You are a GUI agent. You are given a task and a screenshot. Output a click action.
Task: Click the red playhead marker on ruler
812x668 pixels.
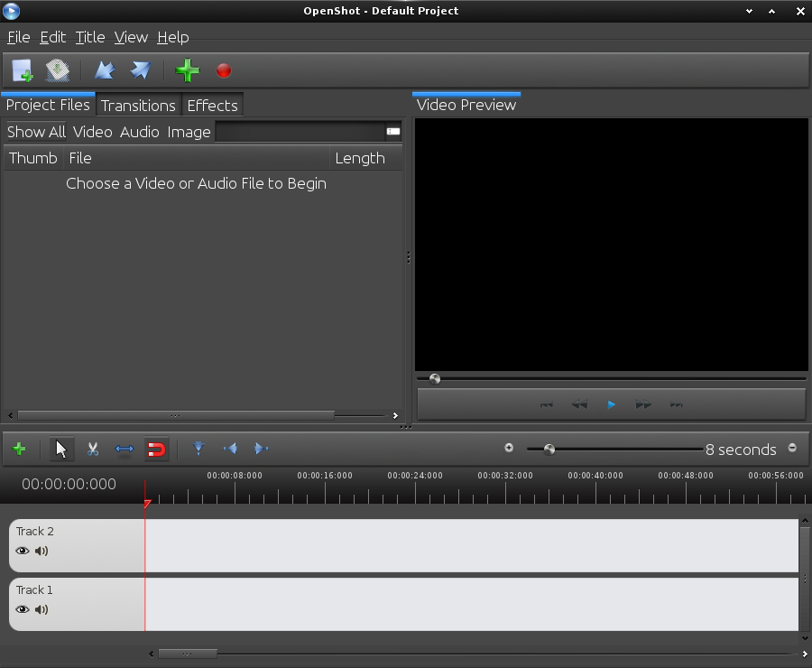tap(147, 504)
